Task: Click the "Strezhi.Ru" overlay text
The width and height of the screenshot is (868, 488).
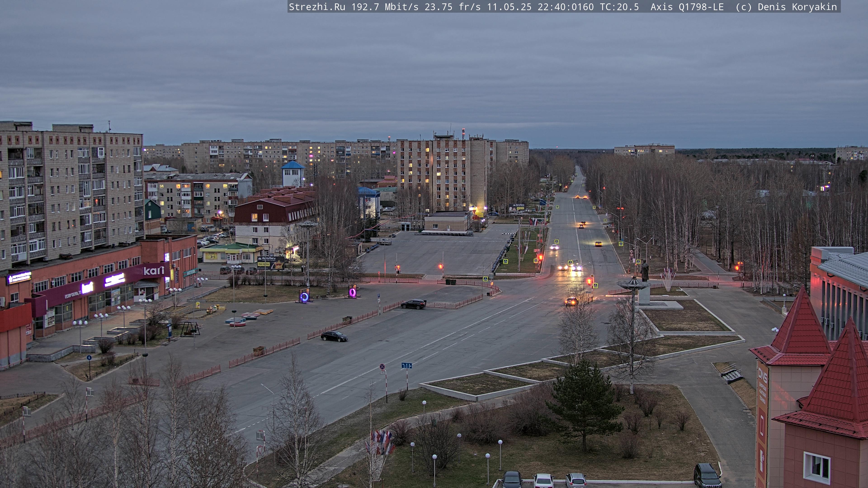Action: tap(317, 7)
